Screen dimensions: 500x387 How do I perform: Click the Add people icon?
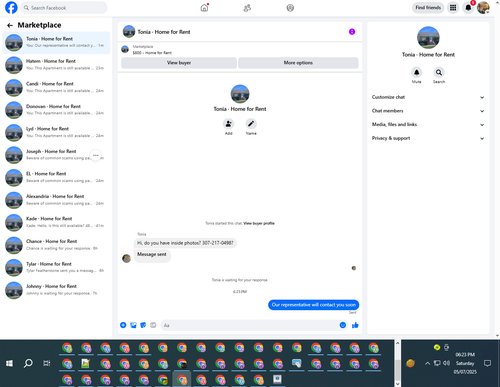click(228, 124)
